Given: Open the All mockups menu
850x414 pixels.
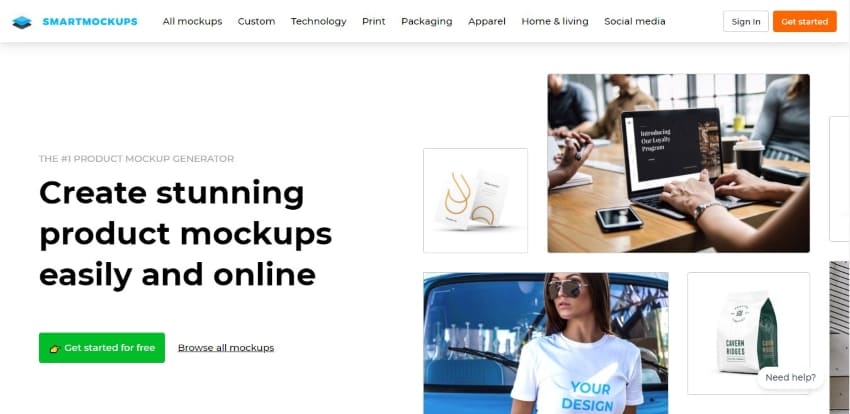Looking at the screenshot, I should point(192,22).
